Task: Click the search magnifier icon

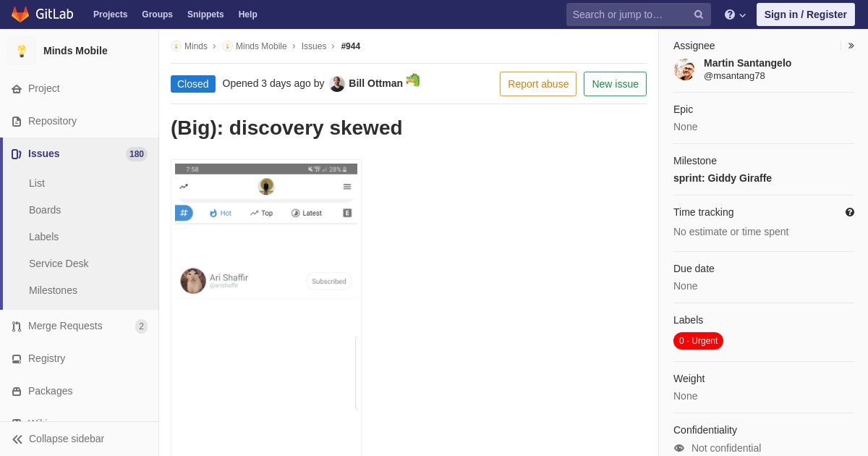Action: tap(699, 14)
